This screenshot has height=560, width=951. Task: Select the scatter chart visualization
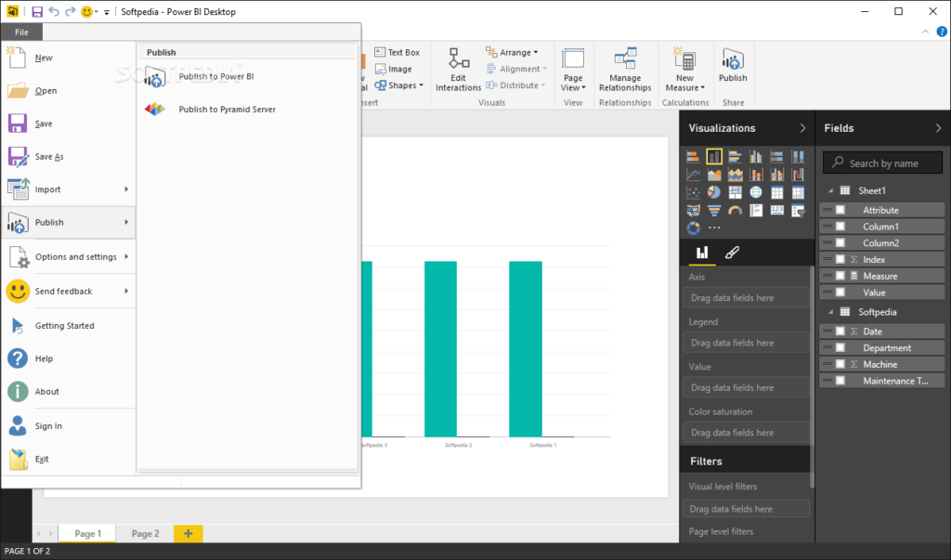[x=693, y=191]
